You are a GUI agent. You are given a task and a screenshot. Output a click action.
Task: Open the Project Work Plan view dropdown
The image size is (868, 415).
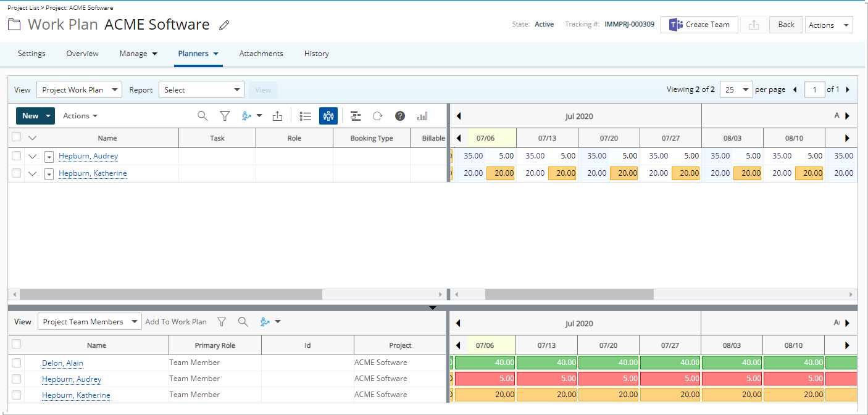[x=79, y=90]
